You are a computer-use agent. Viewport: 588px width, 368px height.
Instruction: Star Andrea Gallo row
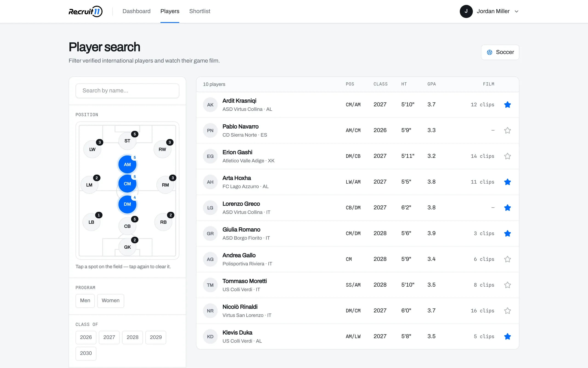[507, 259]
